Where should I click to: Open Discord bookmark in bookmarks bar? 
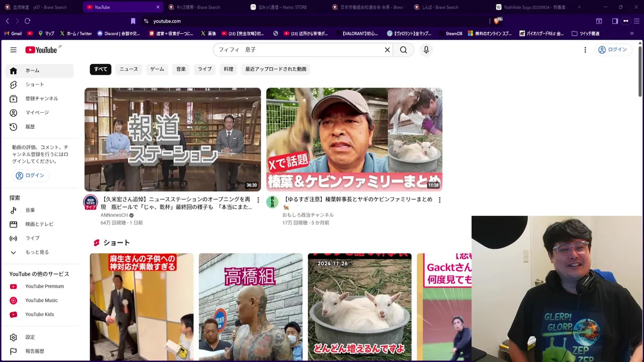point(119,34)
